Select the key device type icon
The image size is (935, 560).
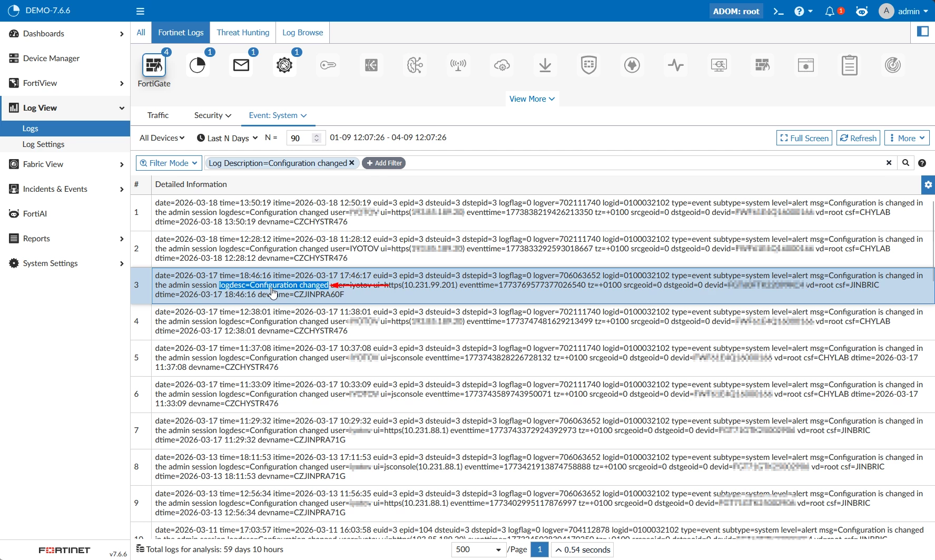(x=328, y=65)
